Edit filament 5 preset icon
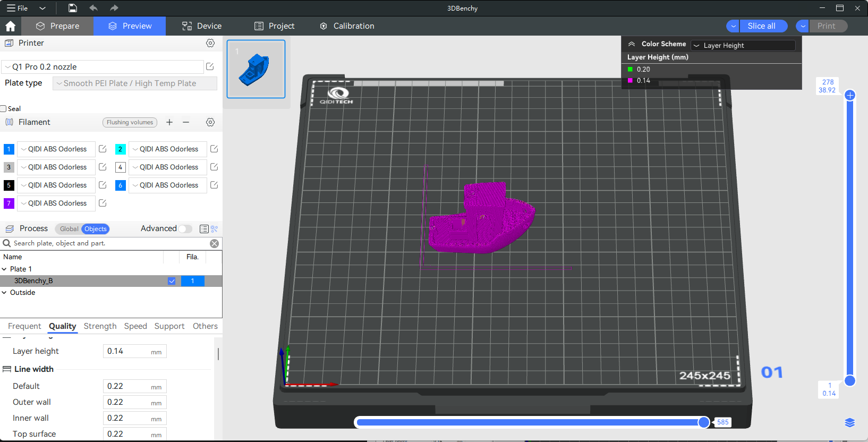The width and height of the screenshot is (868, 442). coord(103,185)
